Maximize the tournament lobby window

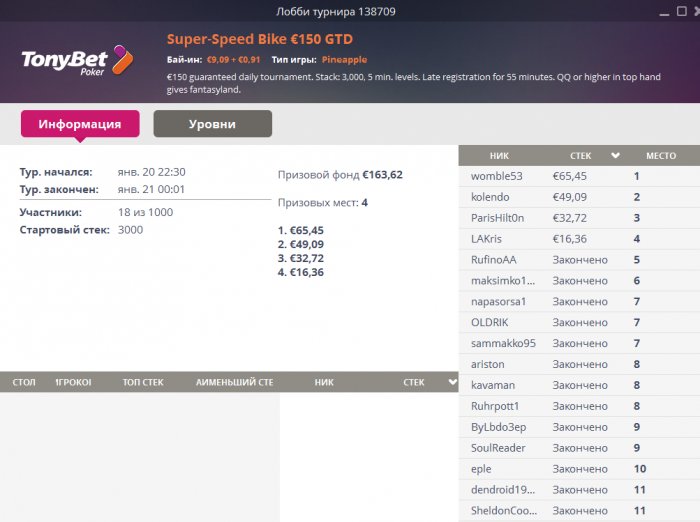(682, 11)
